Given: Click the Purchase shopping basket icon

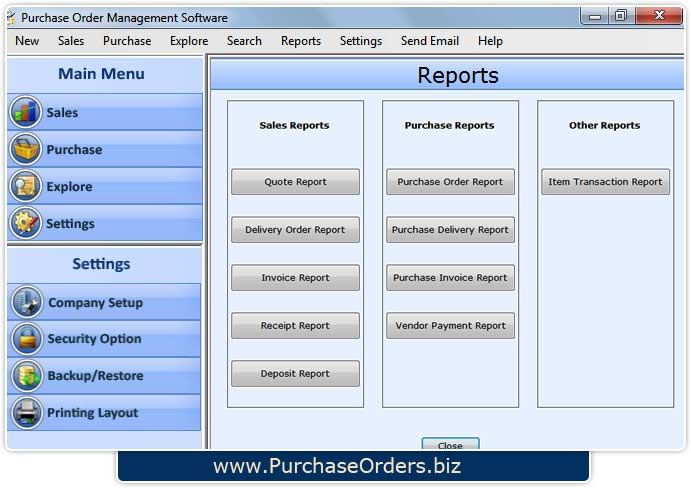Looking at the screenshot, I should [26, 149].
